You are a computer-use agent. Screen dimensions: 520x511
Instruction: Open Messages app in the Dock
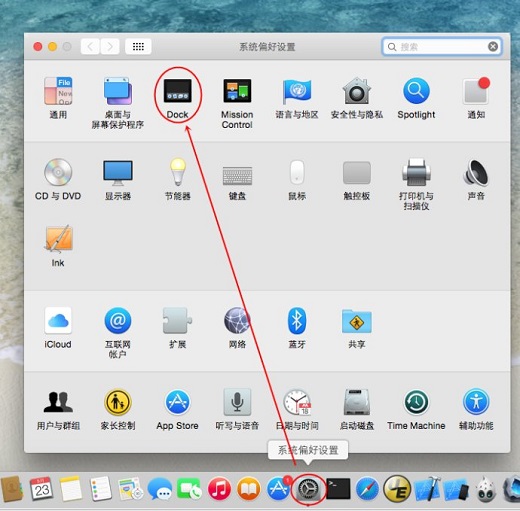point(159,489)
